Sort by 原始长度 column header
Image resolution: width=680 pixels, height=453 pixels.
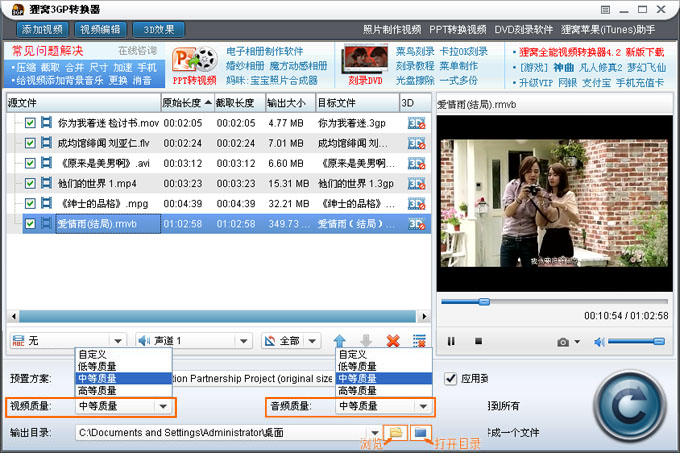pyautogui.click(x=187, y=103)
